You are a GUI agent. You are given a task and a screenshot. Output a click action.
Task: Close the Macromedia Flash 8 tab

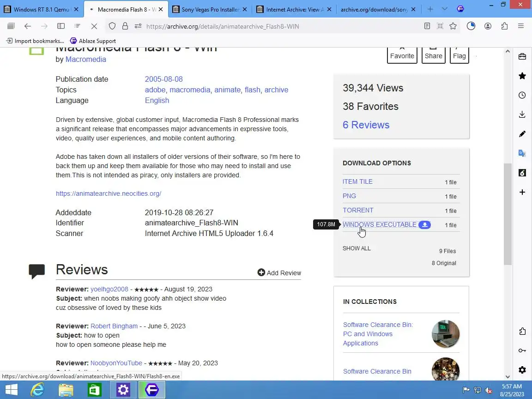(161, 10)
